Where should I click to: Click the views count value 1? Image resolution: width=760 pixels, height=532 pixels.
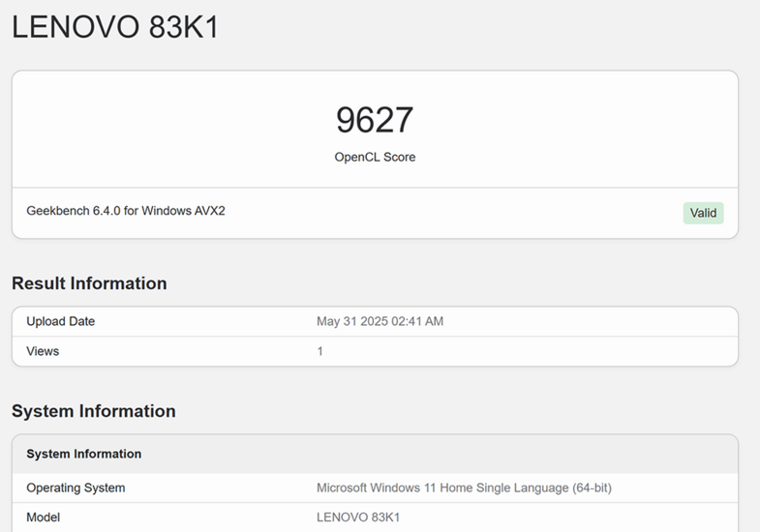pos(320,351)
